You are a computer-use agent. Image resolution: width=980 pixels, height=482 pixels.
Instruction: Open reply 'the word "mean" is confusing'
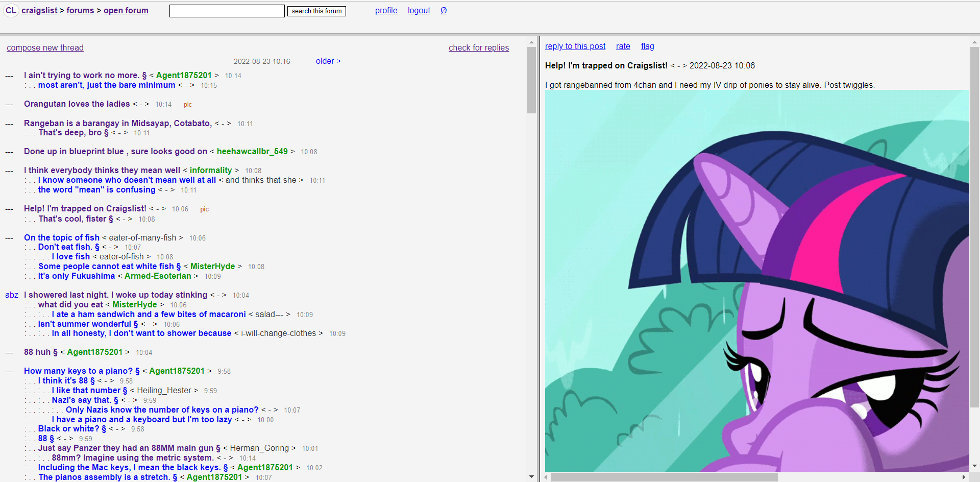[96, 189]
